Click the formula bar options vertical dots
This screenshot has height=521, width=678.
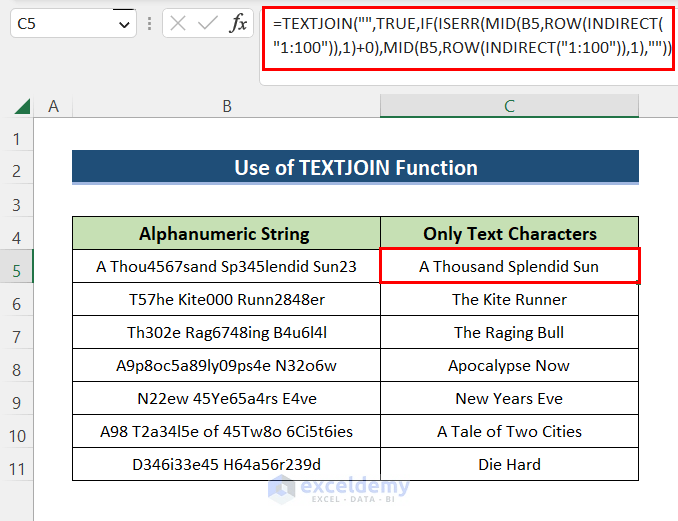(x=149, y=24)
